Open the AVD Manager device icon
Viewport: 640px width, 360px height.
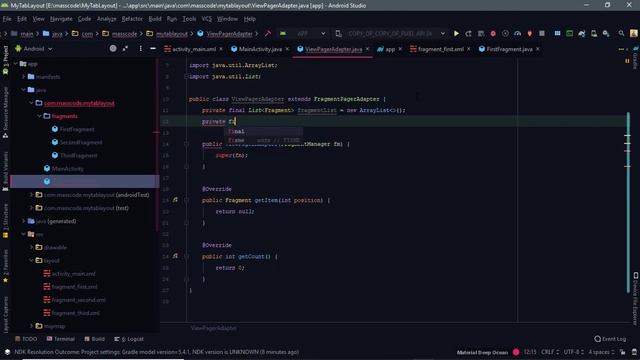pos(594,33)
